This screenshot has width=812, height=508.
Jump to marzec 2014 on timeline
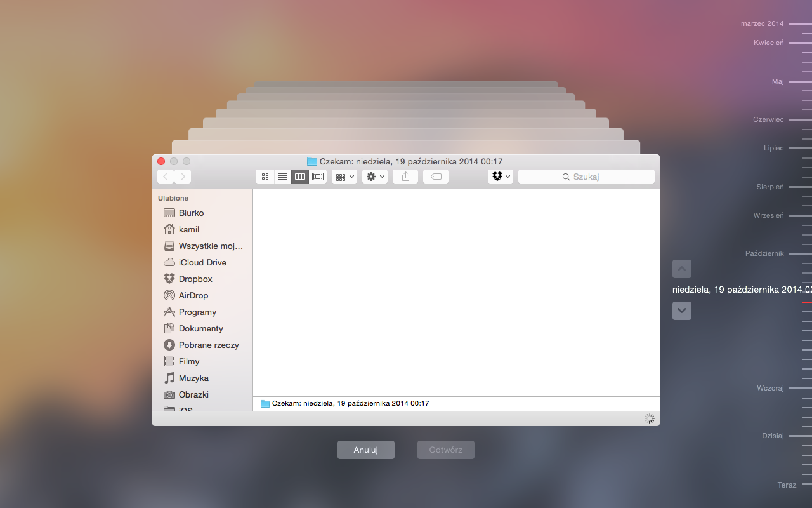coord(762,23)
